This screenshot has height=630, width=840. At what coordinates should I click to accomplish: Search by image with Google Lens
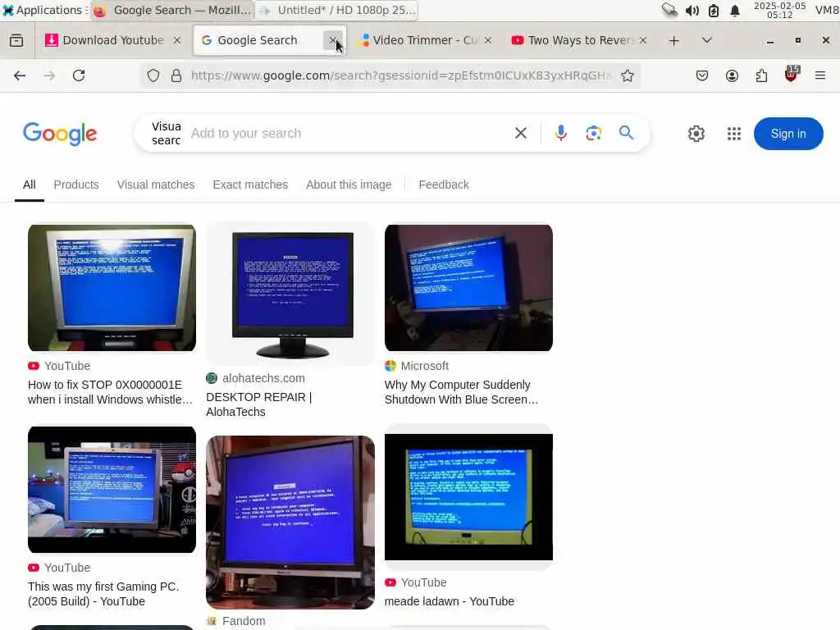593,133
